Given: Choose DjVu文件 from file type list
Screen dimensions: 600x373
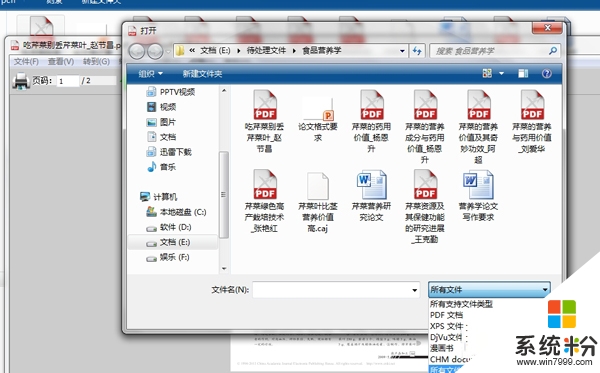Looking at the screenshot, I should pyautogui.click(x=446, y=337).
